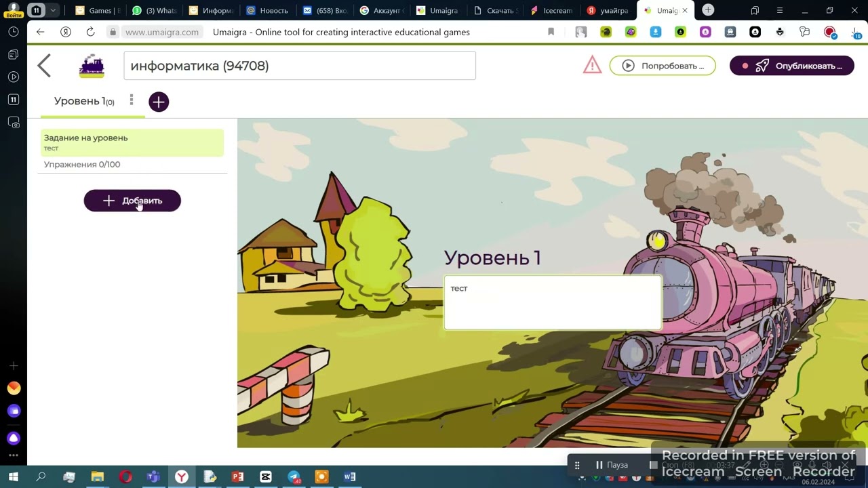The image size is (868, 488).
Task: Open Microsoft Teams from the taskbar
Action: point(153,477)
